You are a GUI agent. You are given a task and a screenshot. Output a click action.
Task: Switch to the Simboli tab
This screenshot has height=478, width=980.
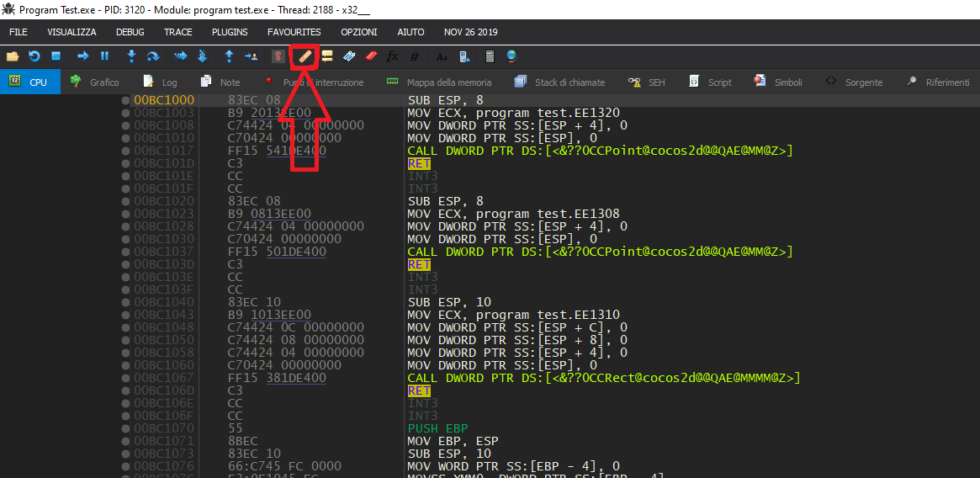click(778, 82)
